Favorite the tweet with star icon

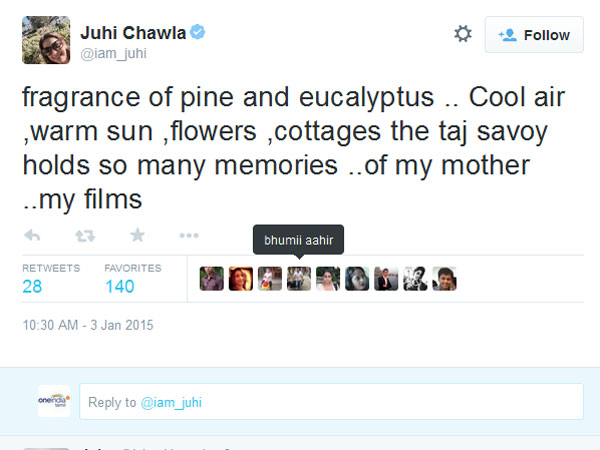point(137,236)
